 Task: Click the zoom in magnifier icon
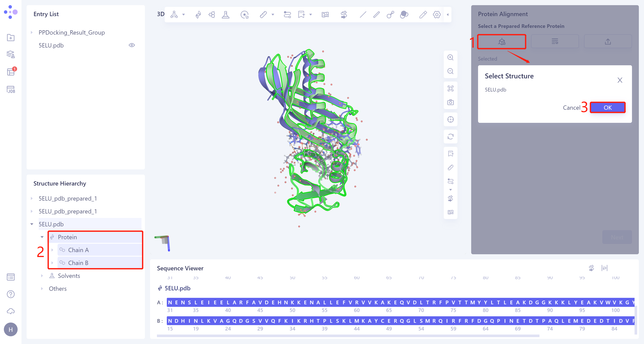450,58
